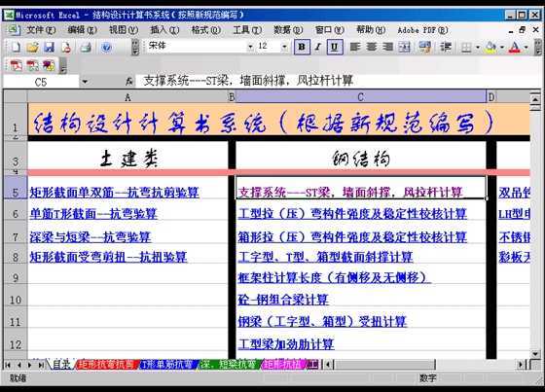
Task: Click the Fill Color paint bucket
Action: pyautogui.click(x=490, y=48)
